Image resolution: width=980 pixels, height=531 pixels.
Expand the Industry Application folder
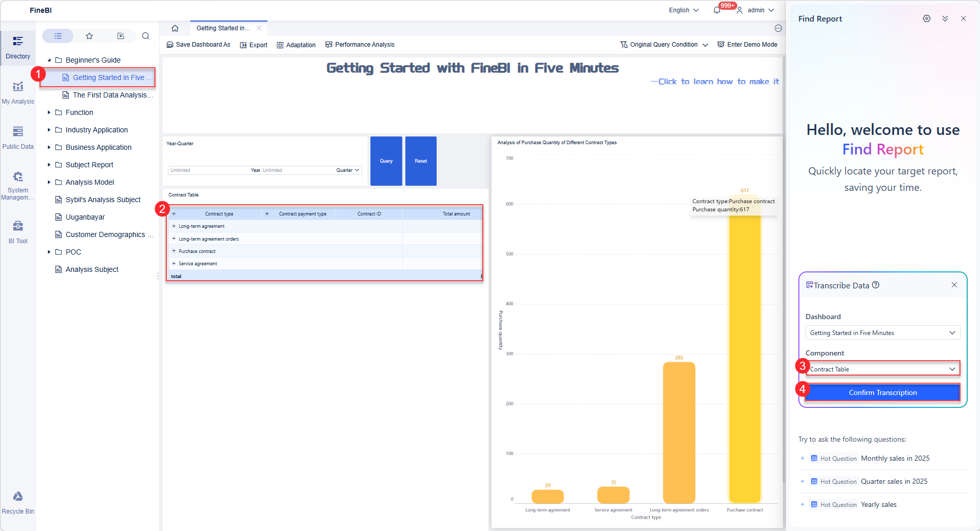click(49, 130)
